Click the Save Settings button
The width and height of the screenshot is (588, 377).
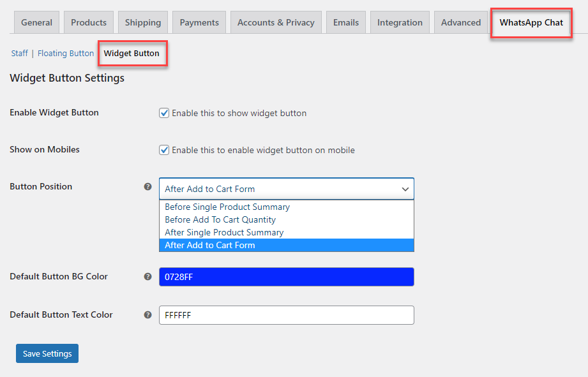click(x=47, y=353)
